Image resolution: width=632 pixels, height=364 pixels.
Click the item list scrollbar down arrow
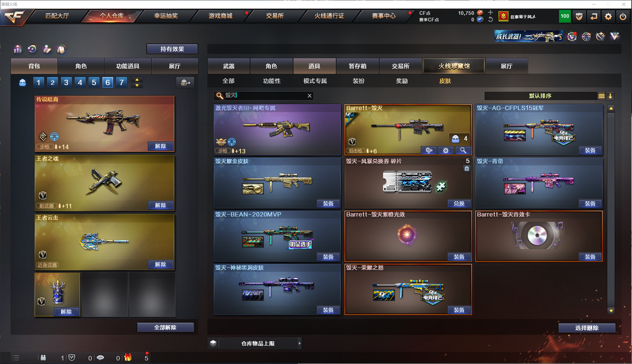click(611, 311)
